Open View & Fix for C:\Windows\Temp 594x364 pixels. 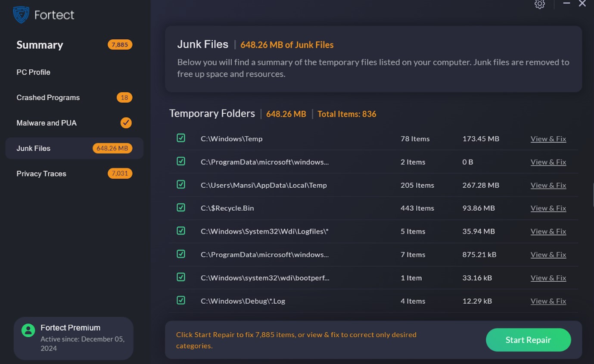548,138
